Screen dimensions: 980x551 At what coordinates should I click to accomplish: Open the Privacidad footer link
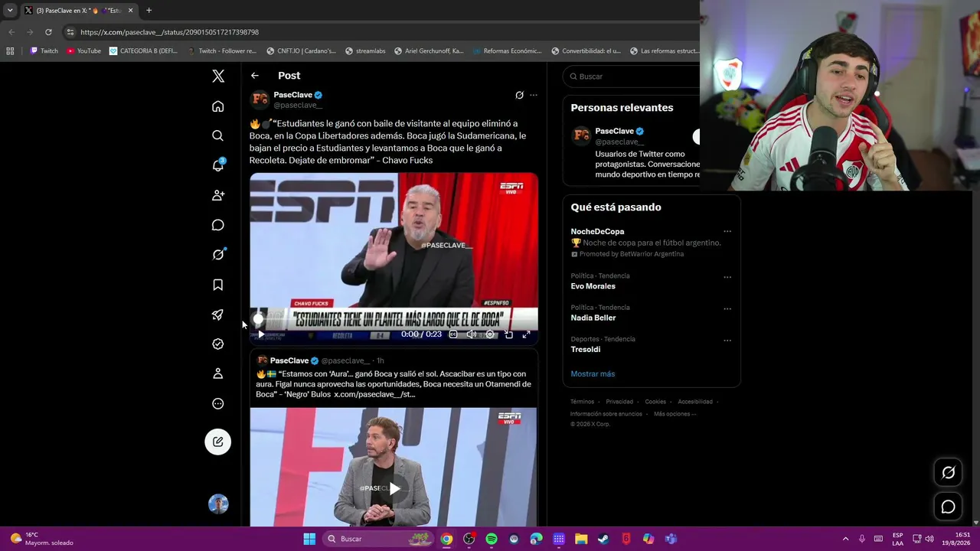619,402
